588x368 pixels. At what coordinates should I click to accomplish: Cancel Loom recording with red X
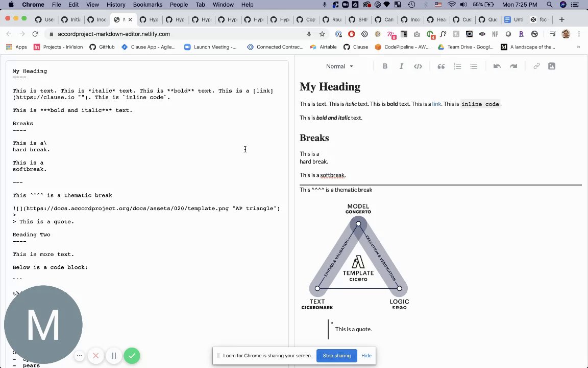tap(95, 356)
